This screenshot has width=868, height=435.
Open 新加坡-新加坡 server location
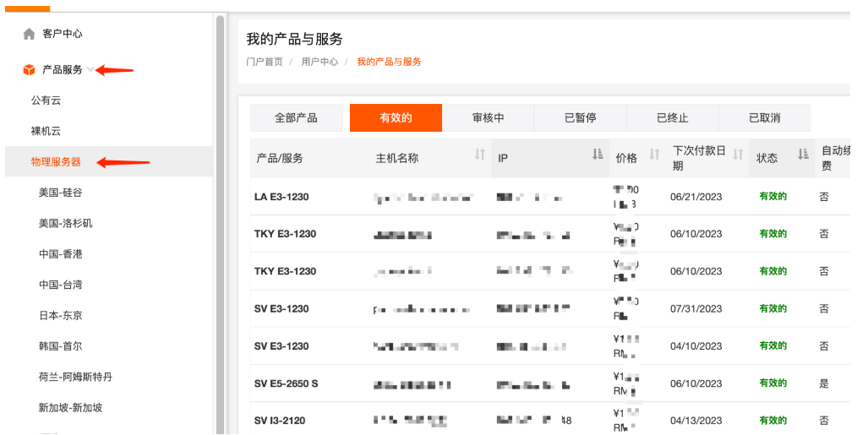(70, 408)
